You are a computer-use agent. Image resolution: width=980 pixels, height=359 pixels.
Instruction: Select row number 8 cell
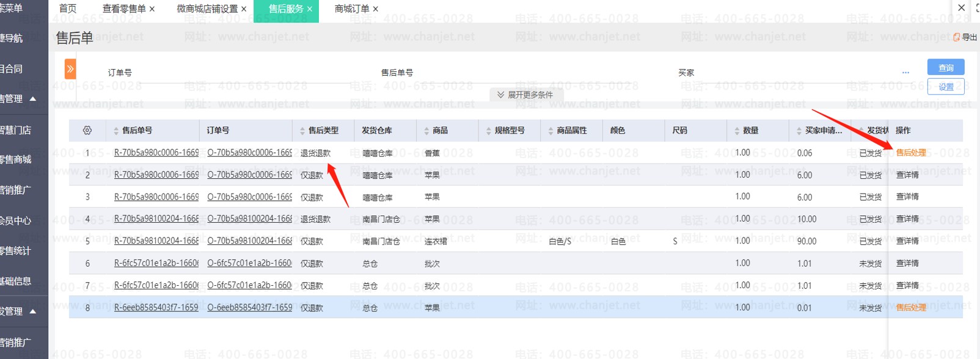[x=87, y=308]
